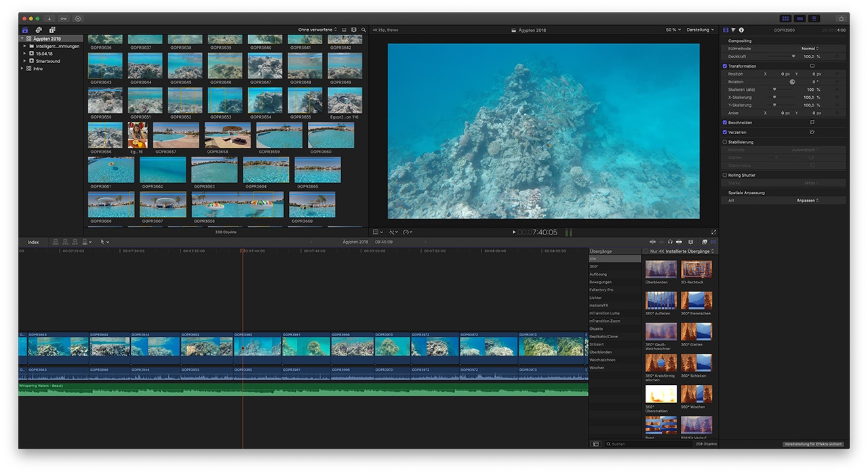Open the share/export button
Viewport: 868px width, 473px height.
pyautogui.click(x=841, y=18)
